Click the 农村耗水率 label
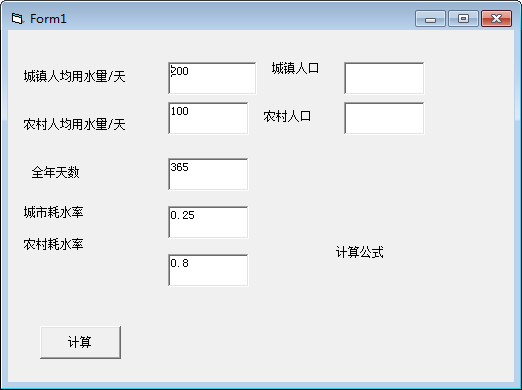 pyautogui.click(x=53, y=244)
